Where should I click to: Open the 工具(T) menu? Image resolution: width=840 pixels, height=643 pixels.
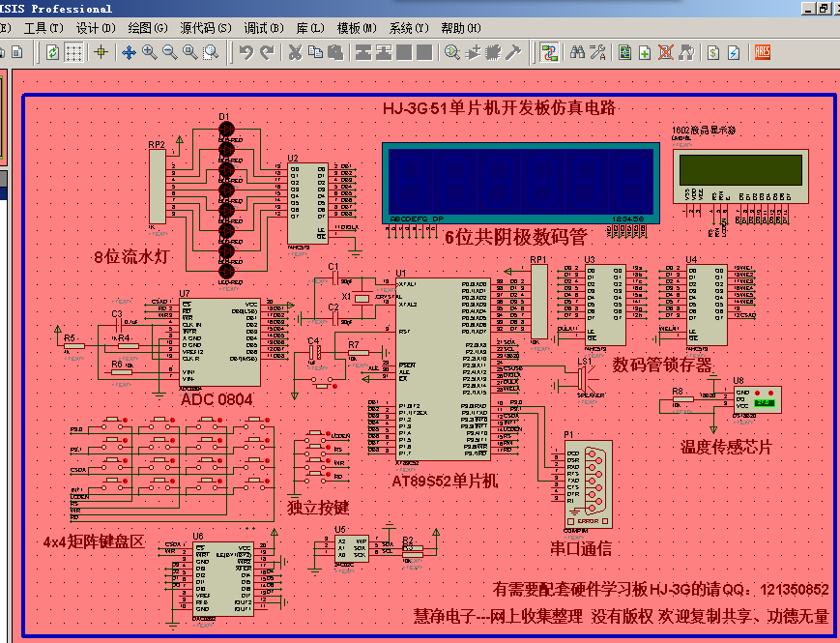[x=43, y=28]
